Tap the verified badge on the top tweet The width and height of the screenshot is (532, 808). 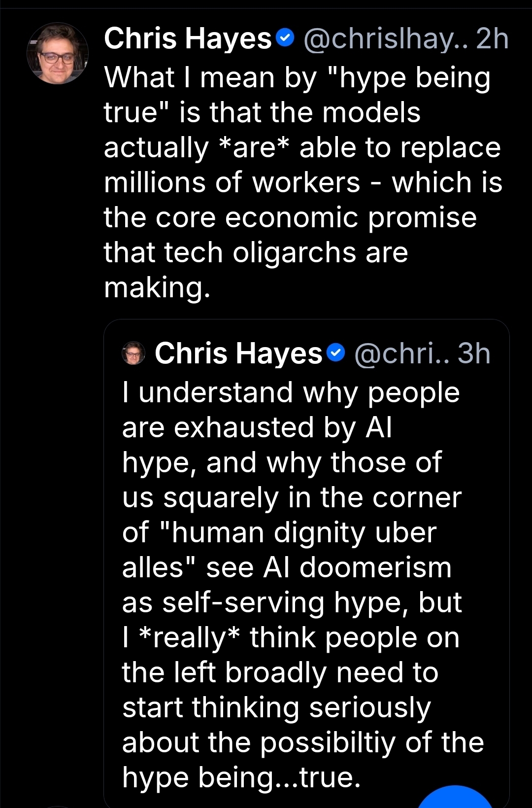point(285,37)
